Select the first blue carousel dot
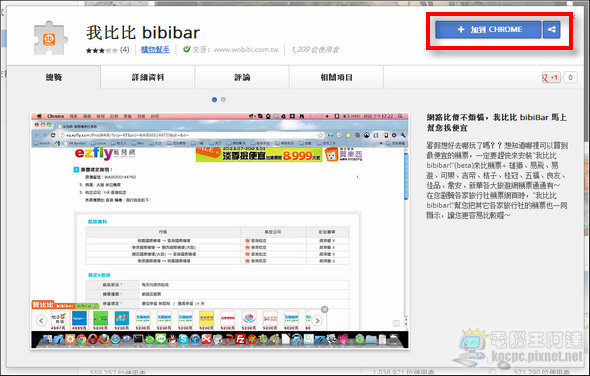Screen dimensions: 590x376 coord(214,100)
